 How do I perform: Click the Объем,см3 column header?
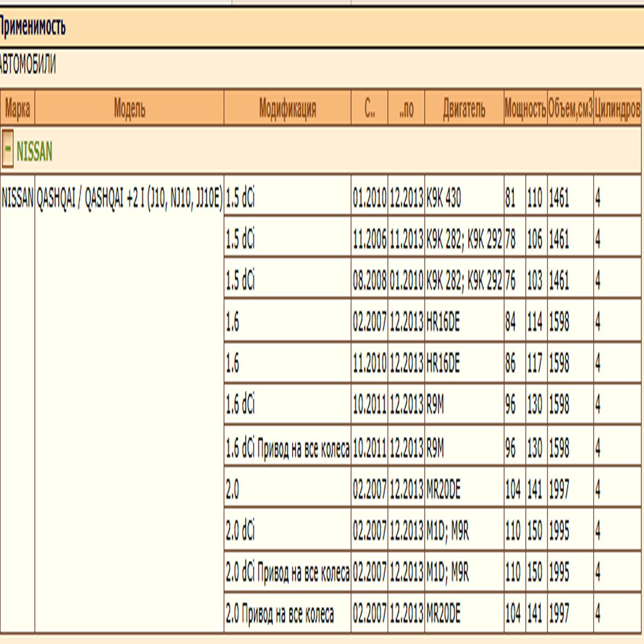coord(570,108)
